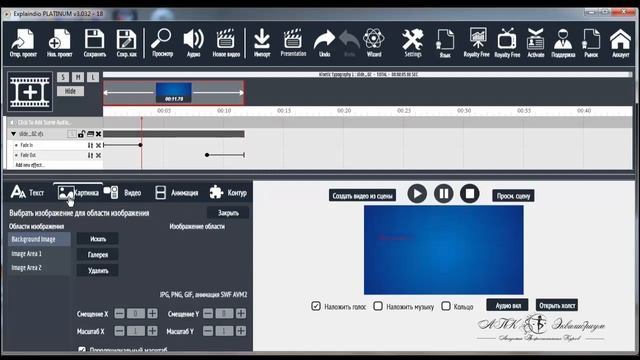Image resolution: width=640 pixels, height=360 pixels.
Task: Remove the Fade Out effect
Action: pos(98,156)
